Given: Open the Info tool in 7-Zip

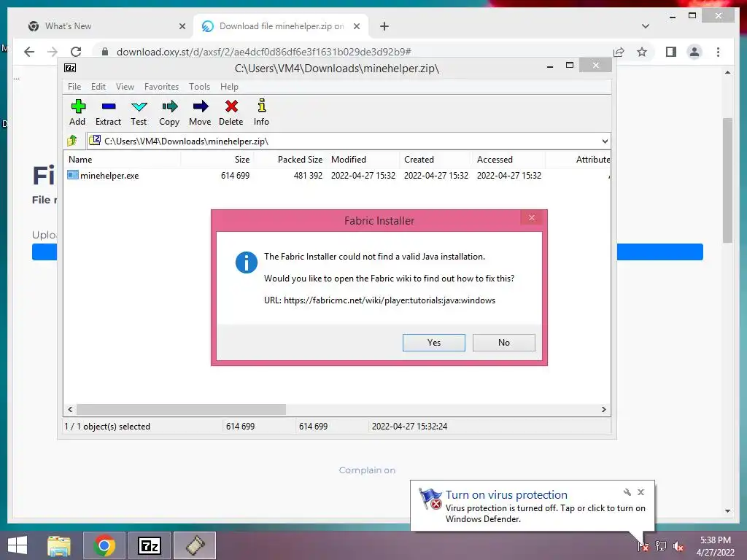Looking at the screenshot, I should tap(262, 106).
